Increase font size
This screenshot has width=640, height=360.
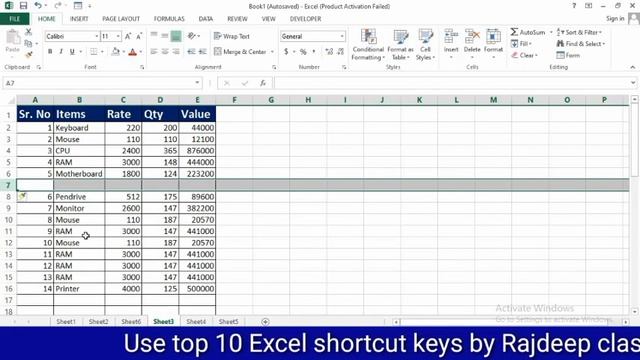pos(128,36)
